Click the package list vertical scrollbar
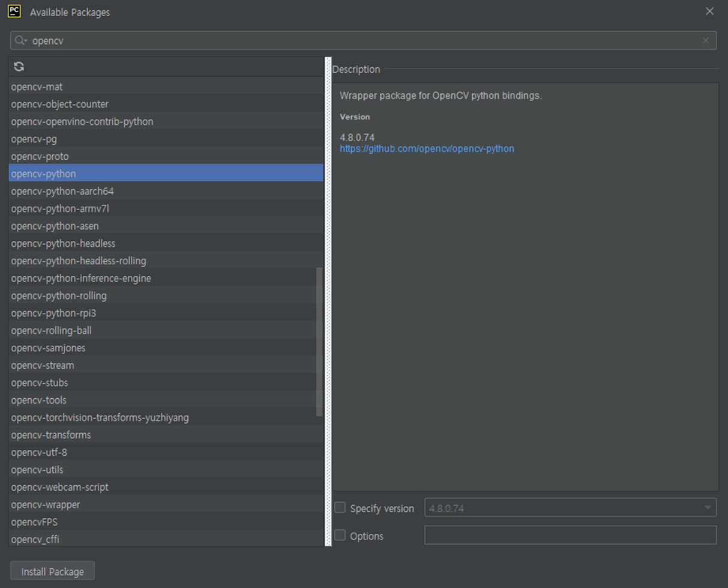The height and width of the screenshot is (588, 728). [319, 342]
